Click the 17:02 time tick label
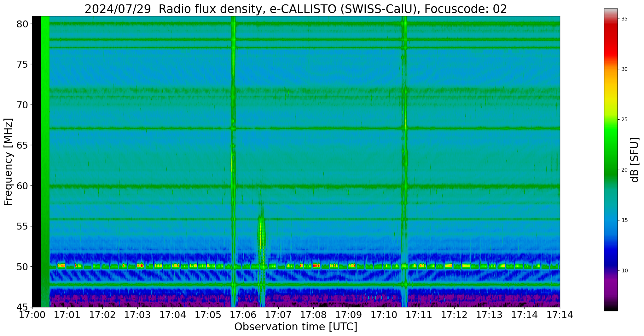This screenshot has width=644, height=336. 103,315
